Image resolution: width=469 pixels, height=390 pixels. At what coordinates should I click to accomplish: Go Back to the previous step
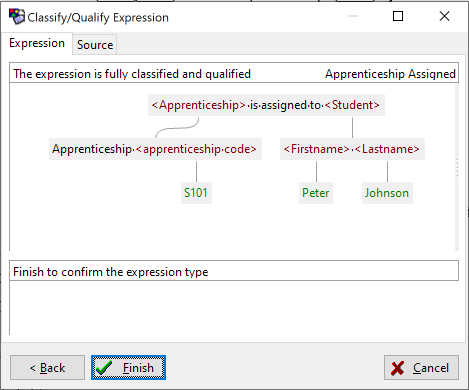[x=47, y=368]
